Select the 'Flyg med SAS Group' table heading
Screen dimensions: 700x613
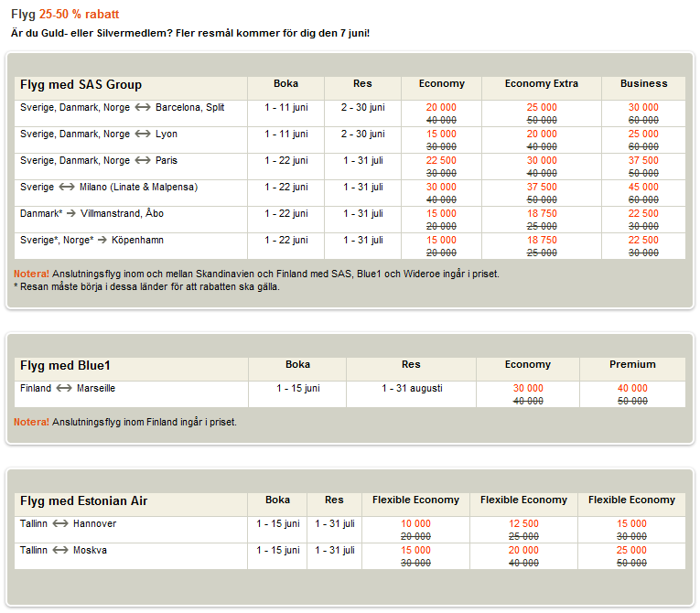click(81, 85)
